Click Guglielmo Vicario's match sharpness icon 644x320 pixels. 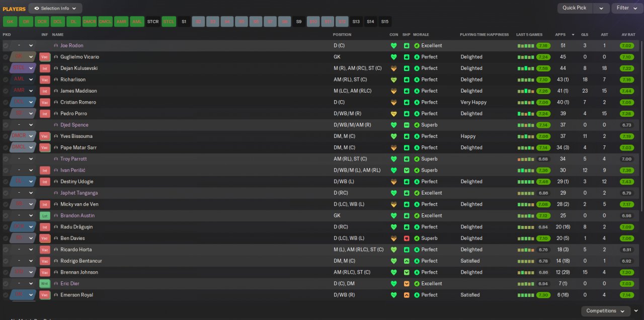407,57
